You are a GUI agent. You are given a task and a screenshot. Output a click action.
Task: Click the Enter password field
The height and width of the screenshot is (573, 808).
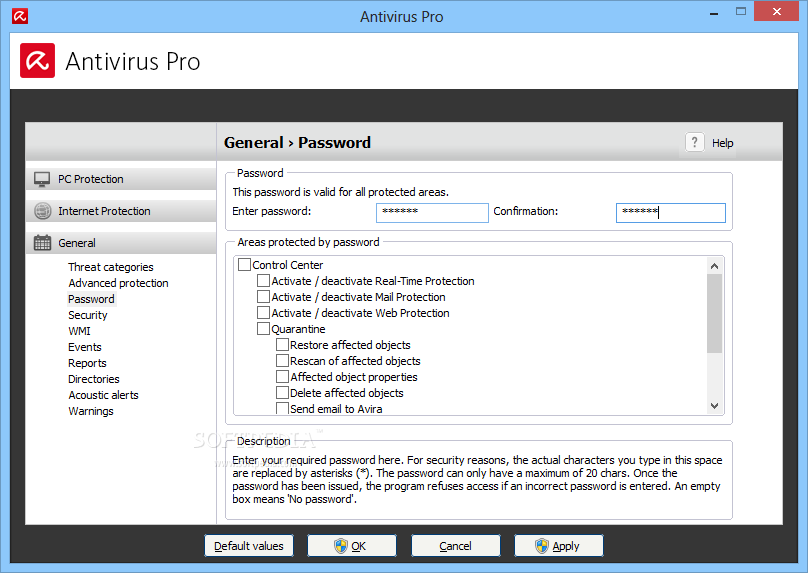(x=432, y=212)
